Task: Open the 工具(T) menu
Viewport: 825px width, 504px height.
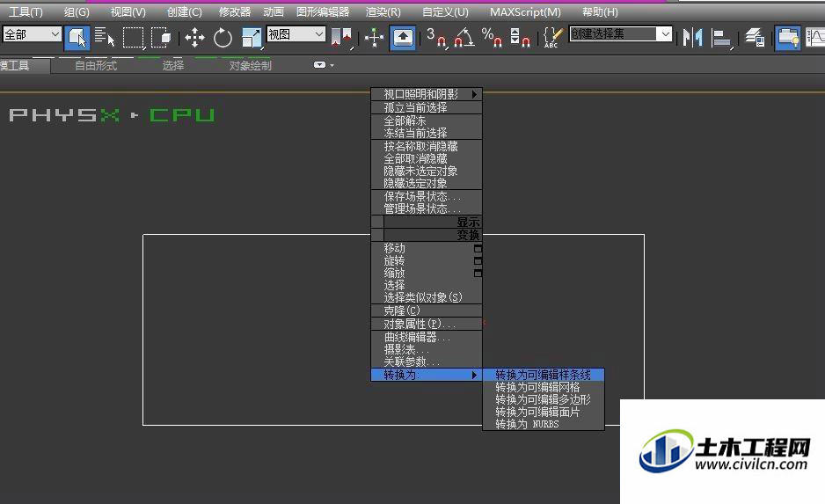Action: pos(26,11)
